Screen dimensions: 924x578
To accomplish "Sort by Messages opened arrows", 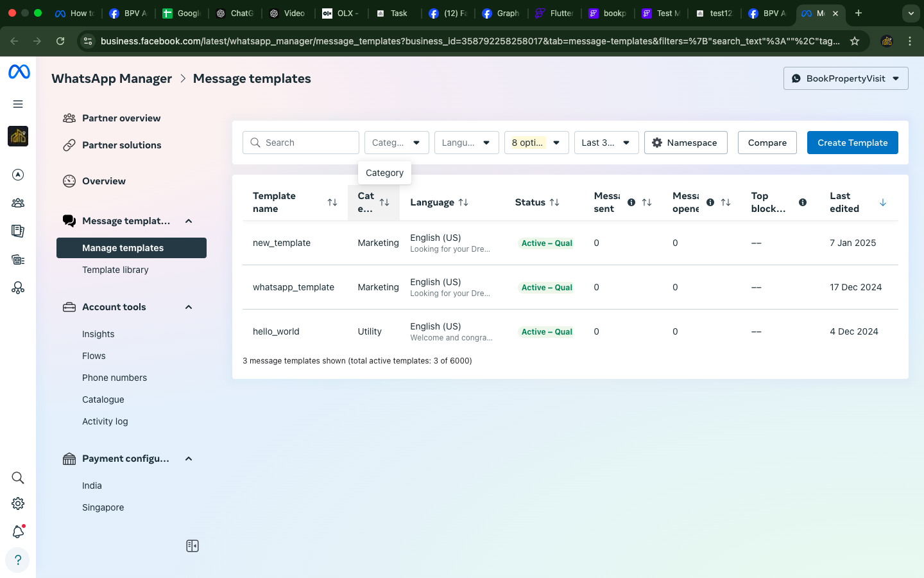I will (x=726, y=202).
